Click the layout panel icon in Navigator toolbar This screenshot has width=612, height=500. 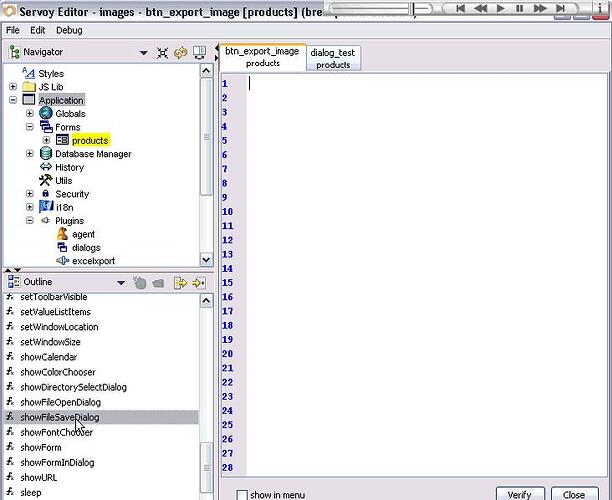coord(200,52)
